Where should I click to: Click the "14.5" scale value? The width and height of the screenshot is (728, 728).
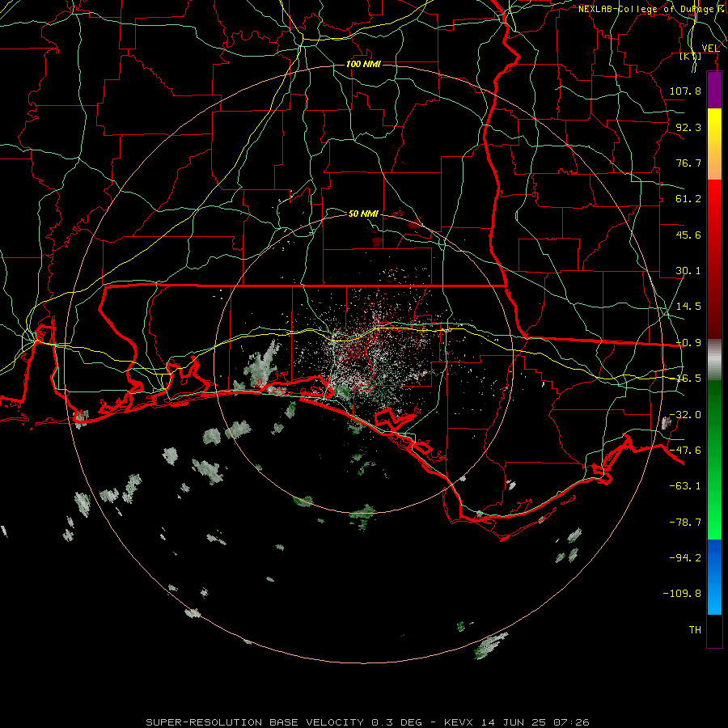click(x=688, y=307)
